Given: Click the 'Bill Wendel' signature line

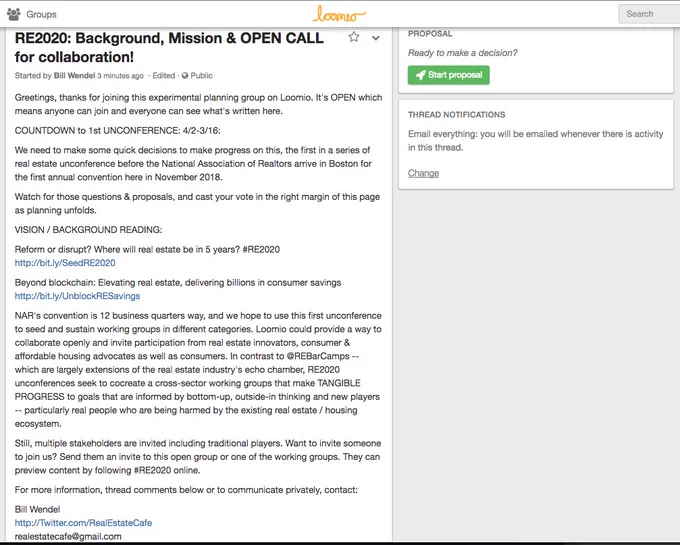Looking at the screenshot, I should click(x=37, y=509).
